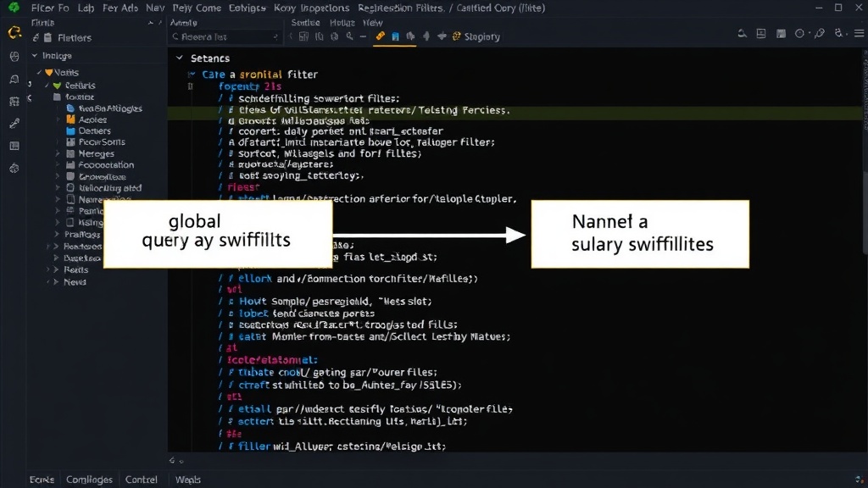Open the Ficer Fo menu

pyautogui.click(x=50, y=8)
